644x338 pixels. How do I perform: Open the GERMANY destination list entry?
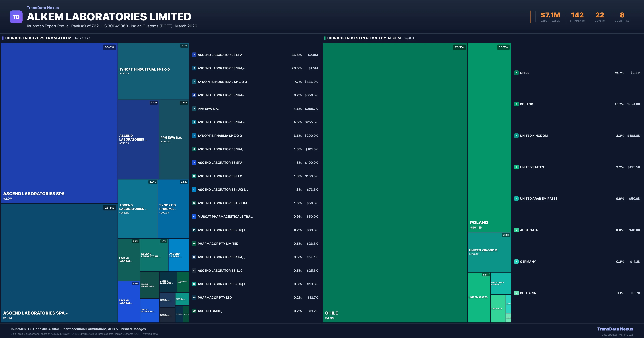point(528,262)
